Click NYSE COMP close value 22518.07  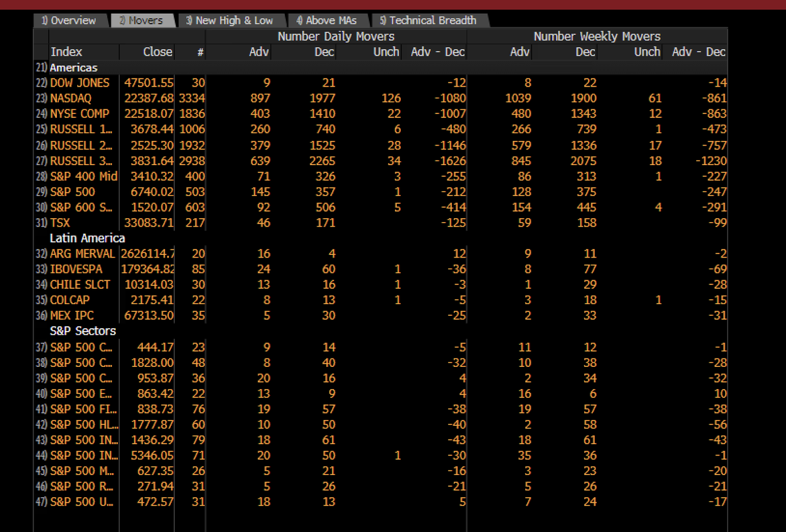(x=149, y=114)
